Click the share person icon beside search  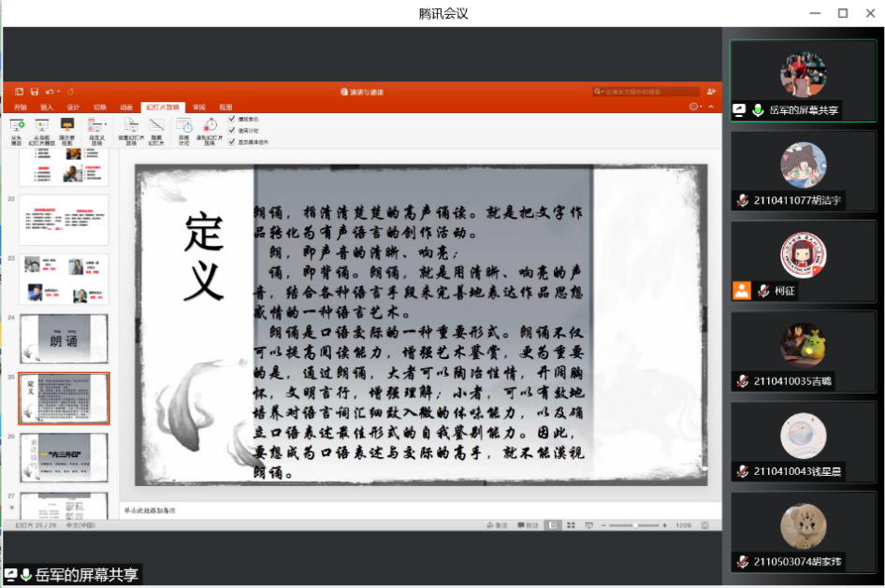point(711,92)
